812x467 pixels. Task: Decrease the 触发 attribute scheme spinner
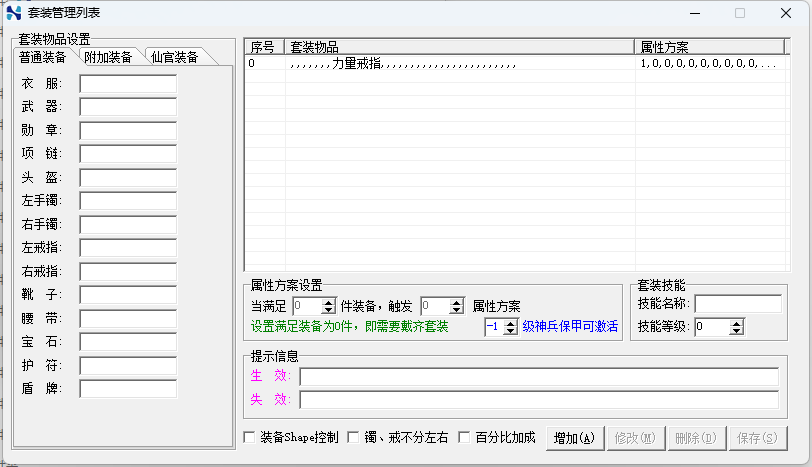pos(457,310)
